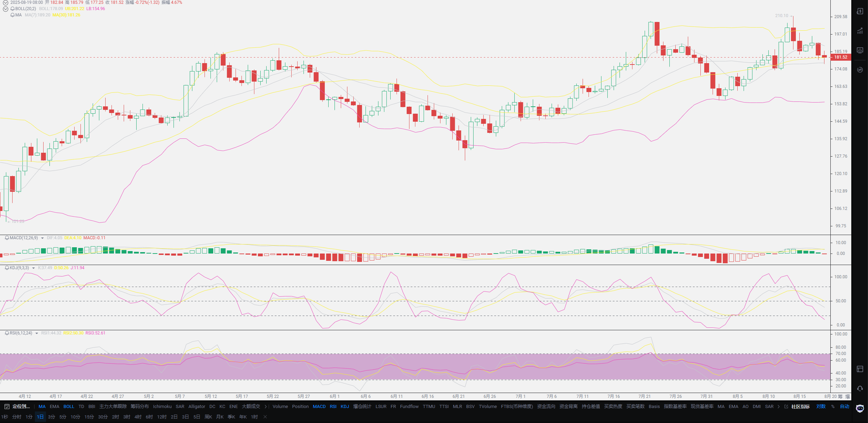Click the bell icon beside MACD(12,26,9)

point(7,238)
